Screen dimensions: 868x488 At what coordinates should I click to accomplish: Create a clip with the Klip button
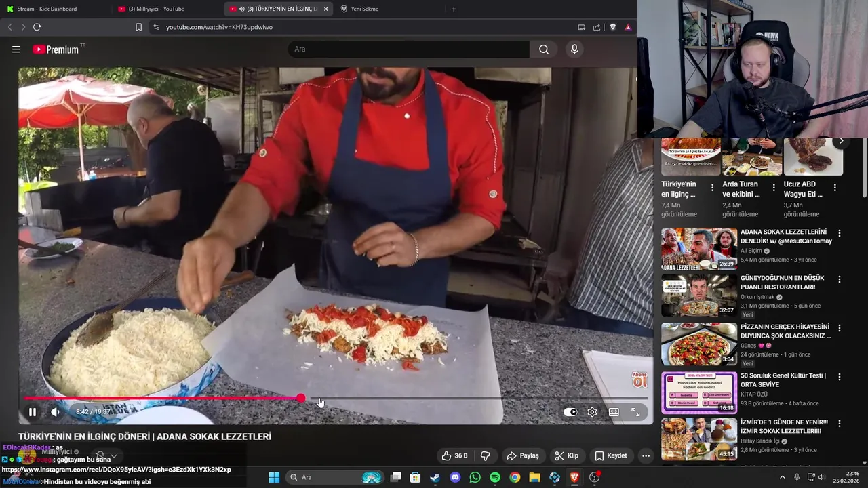click(x=566, y=455)
